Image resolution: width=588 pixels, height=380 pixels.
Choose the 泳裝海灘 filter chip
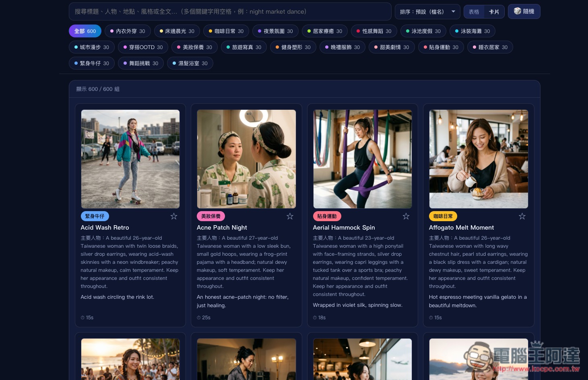pyautogui.click(x=472, y=31)
